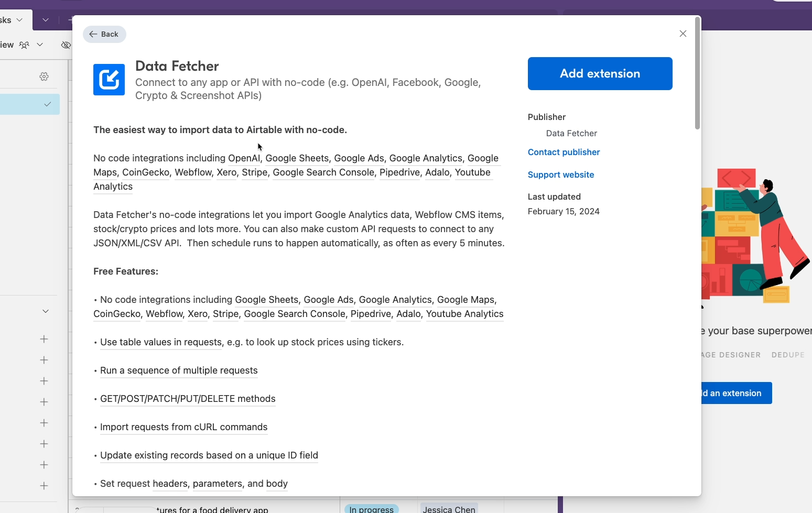Click 'Run a sequence of multiple requests'
The height and width of the screenshot is (513, 812).
179,370
